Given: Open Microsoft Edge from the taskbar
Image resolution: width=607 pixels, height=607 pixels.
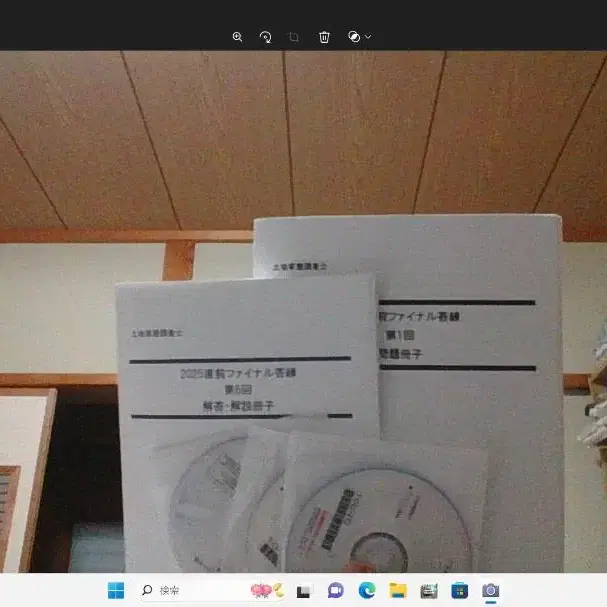Looking at the screenshot, I should pyautogui.click(x=367, y=590).
